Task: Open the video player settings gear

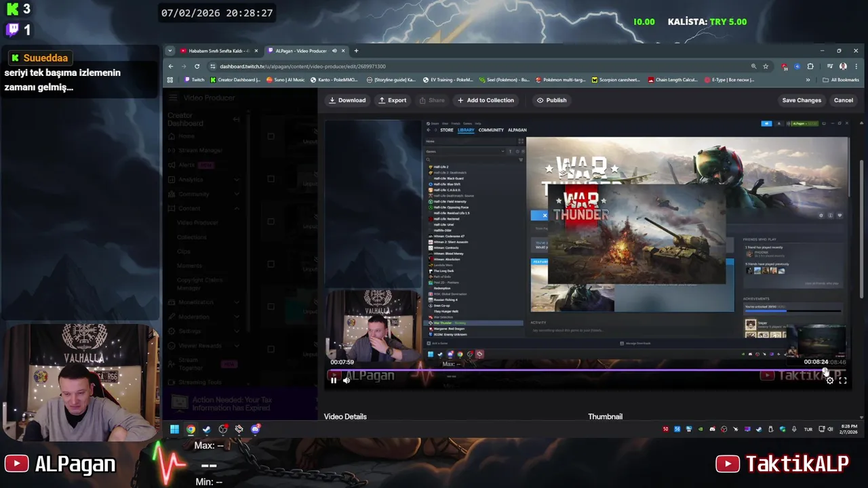Action: (x=829, y=381)
